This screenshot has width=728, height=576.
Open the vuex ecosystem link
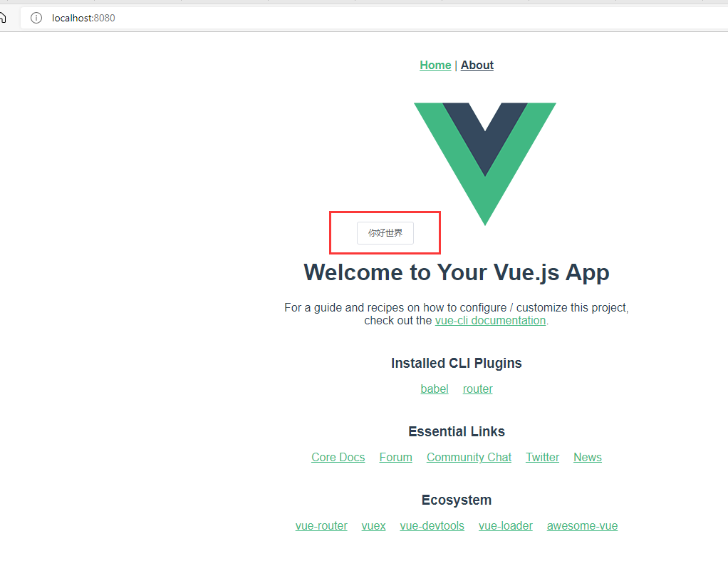pos(373,525)
